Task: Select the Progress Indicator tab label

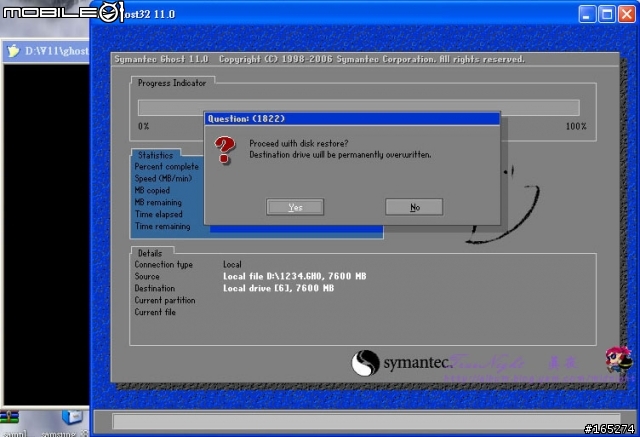Action: (x=172, y=83)
